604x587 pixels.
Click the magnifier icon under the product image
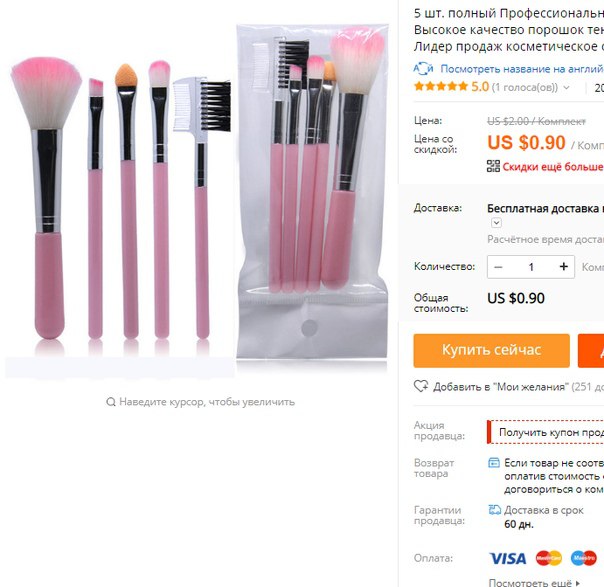[x=111, y=402]
